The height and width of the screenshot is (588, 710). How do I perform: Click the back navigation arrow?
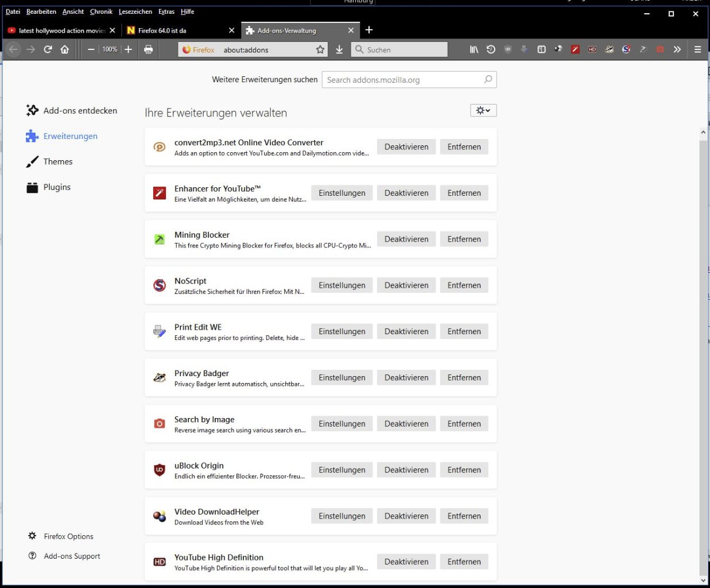click(14, 49)
